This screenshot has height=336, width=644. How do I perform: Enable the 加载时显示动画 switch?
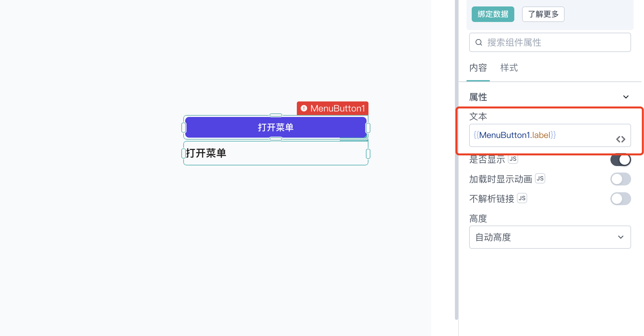[621, 179]
